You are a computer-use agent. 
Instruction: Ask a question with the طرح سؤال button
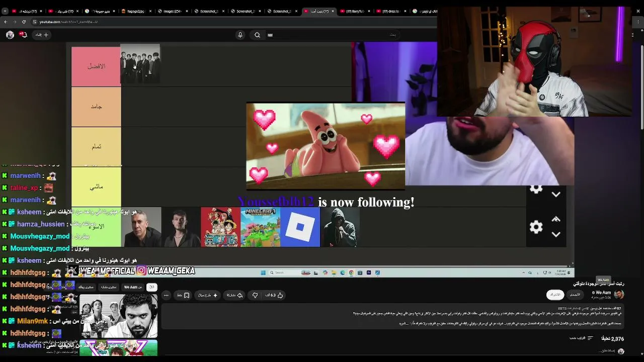(207, 295)
